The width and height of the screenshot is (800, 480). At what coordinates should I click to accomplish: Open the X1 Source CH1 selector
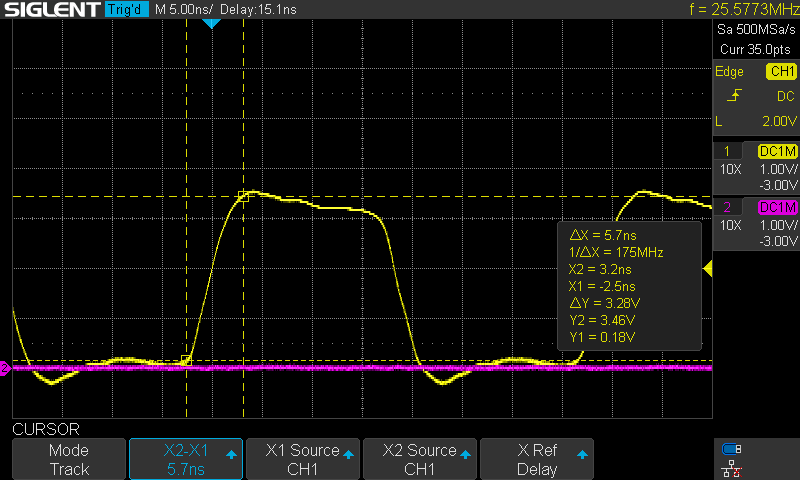tap(302, 459)
